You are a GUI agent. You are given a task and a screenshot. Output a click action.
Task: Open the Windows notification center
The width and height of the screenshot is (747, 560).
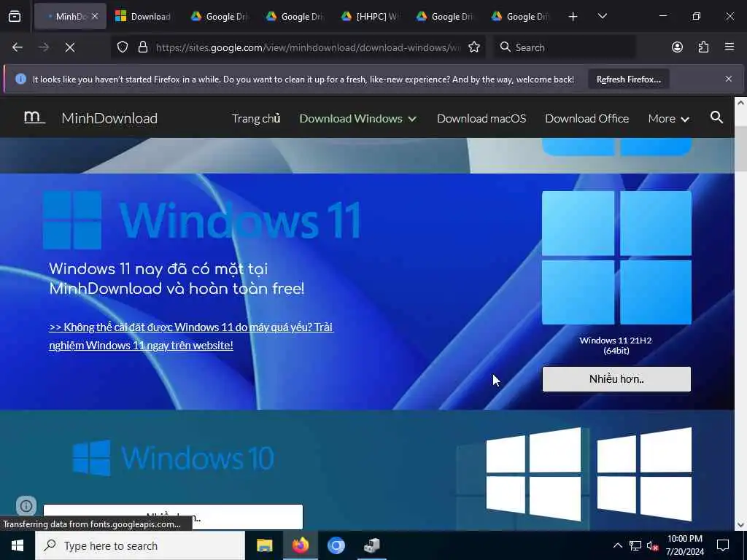[723, 545]
